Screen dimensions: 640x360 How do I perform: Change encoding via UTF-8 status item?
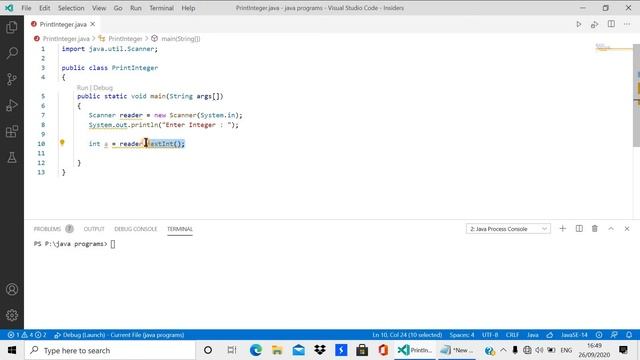(490, 335)
